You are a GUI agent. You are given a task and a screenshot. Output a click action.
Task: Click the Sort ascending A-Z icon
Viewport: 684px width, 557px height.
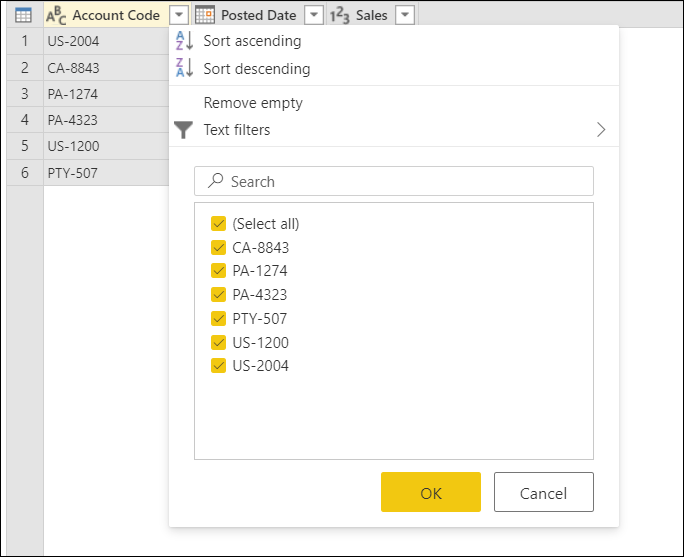(x=184, y=41)
